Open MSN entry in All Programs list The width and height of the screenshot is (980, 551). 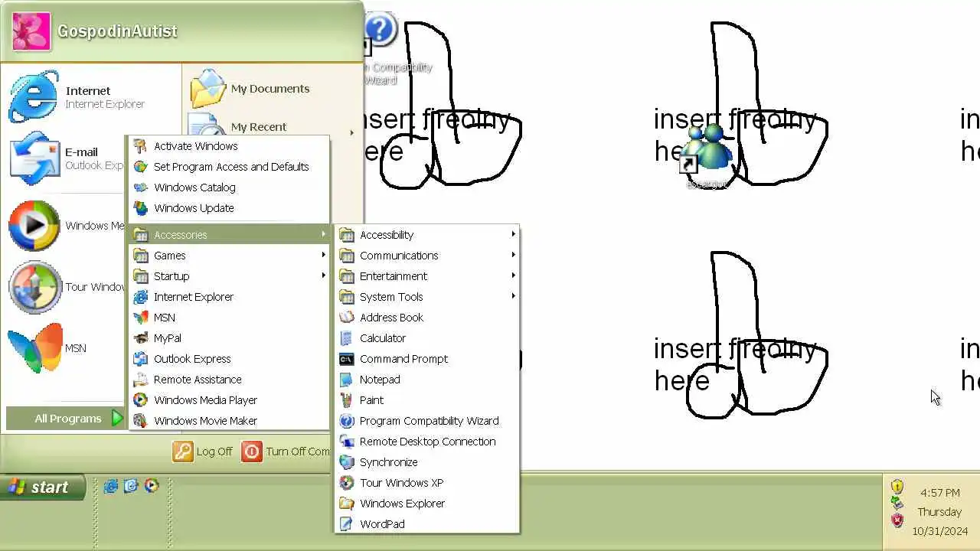click(x=230, y=318)
